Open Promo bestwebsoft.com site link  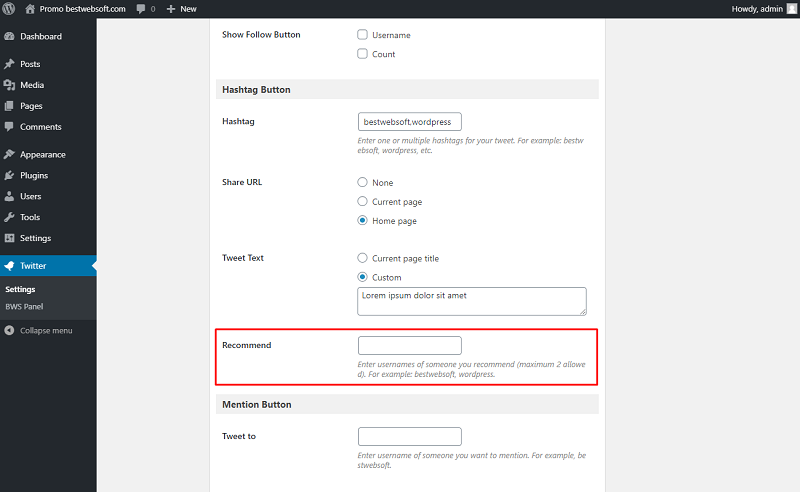(83, 9)
